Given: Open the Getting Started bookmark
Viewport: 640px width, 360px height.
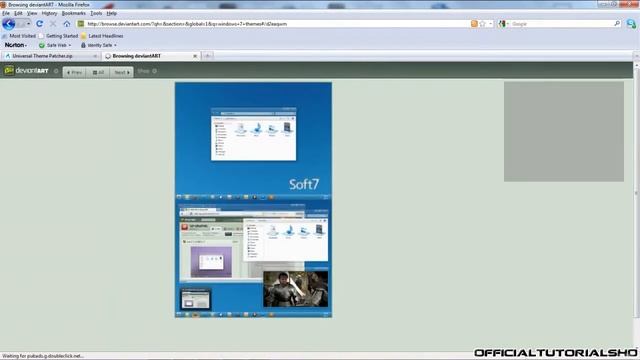Looking at the screenshot, I should (x=58, y=36).
